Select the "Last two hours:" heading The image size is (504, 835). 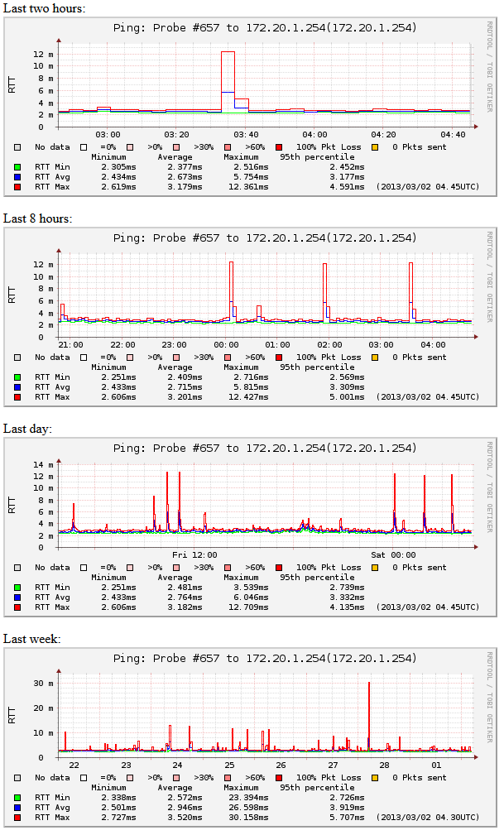tap(44, 8)
